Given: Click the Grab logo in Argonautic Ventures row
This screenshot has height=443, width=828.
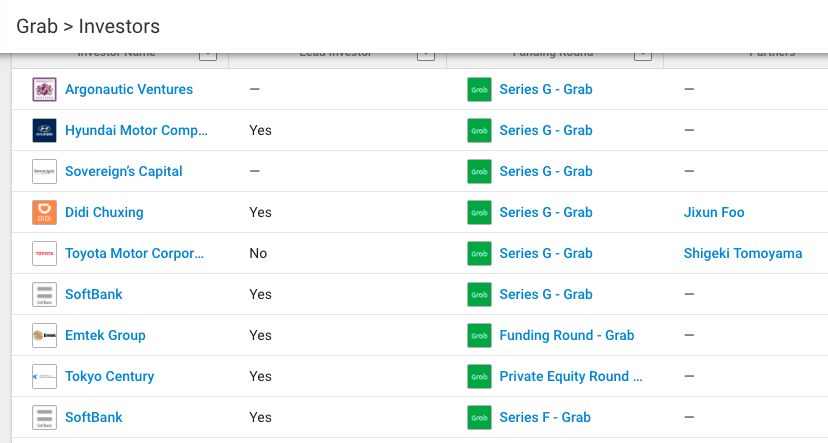Looking at the screenshot, I should click(x=479, y=89).
